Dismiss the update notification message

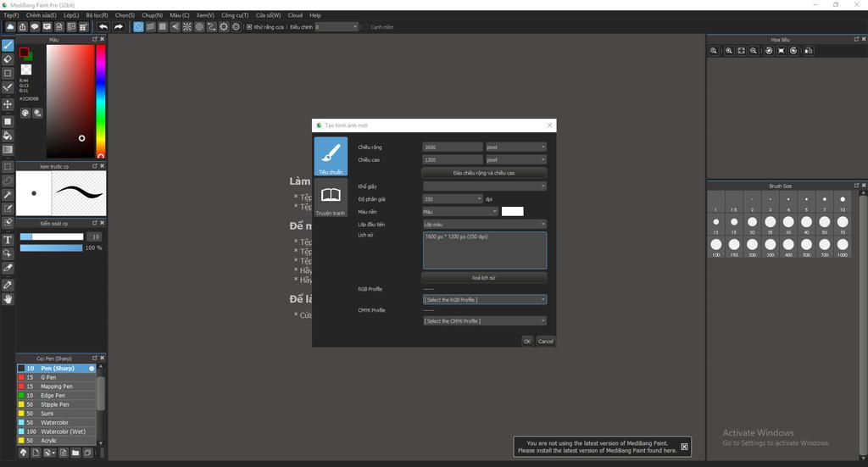684,447
